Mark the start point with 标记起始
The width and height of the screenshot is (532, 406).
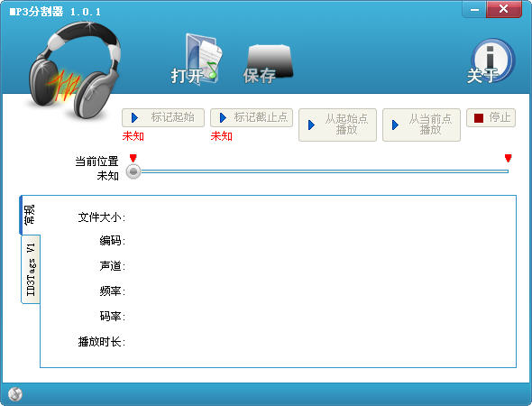[163, 118]
